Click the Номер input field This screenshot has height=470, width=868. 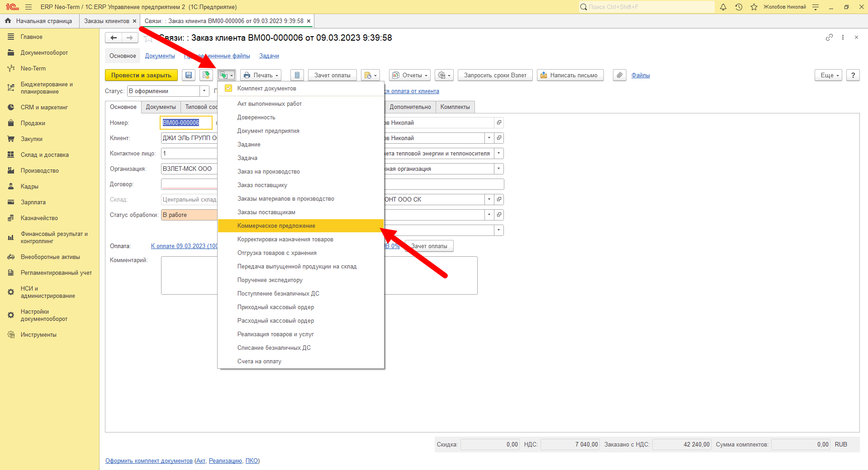(186, 122)
